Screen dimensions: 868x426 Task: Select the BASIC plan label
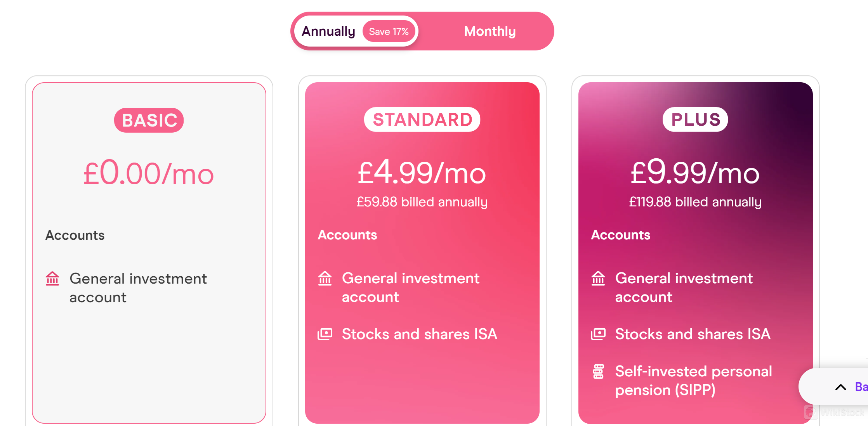coord(149,120)
